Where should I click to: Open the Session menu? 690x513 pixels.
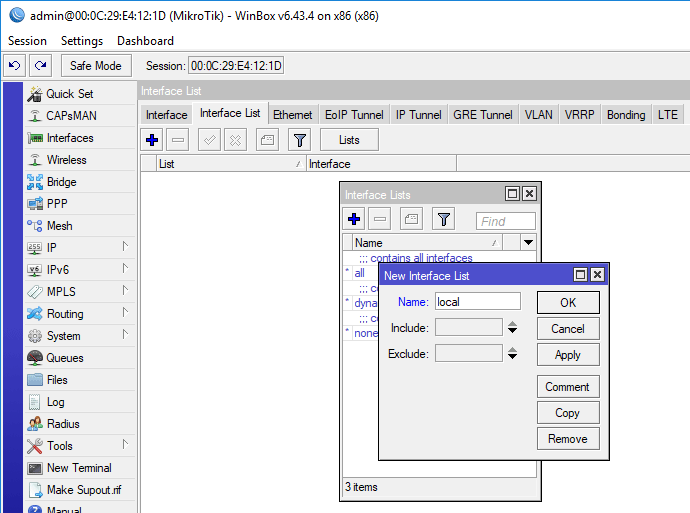tap(27, 41)
